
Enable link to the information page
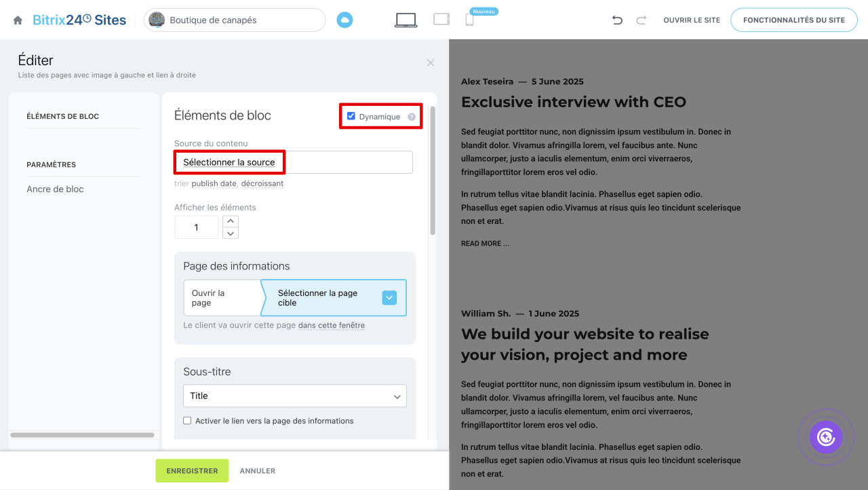[187, 421]
